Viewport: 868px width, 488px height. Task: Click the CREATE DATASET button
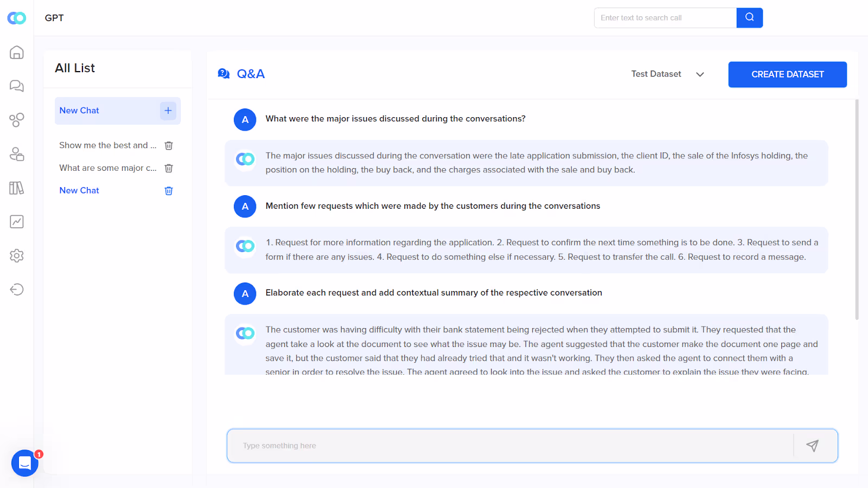tap(787, 74)
